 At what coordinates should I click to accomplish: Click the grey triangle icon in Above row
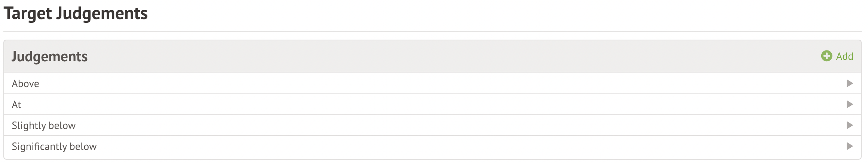849,83
